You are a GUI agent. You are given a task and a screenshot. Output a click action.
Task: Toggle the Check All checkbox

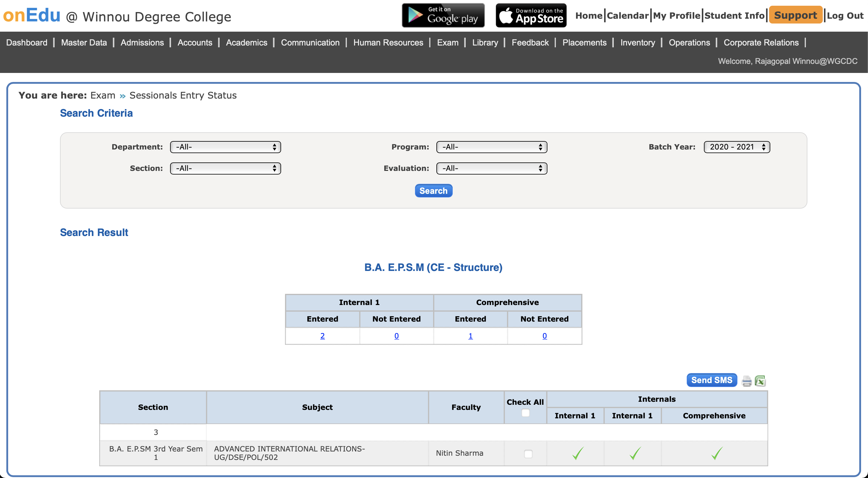[525, 413]
